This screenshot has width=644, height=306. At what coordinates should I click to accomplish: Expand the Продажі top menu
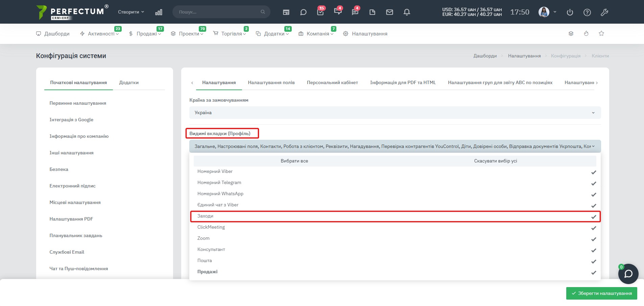click(145, 34)
